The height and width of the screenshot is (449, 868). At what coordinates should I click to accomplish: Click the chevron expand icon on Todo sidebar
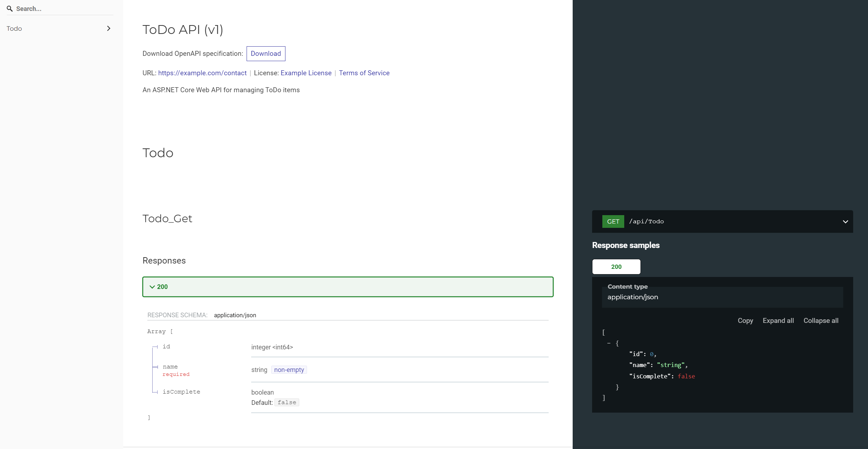tap(109, 28)
